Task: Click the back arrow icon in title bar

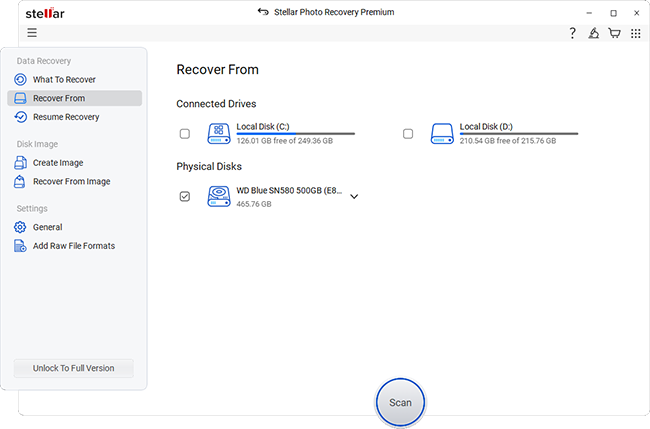Action: tap(263, 12)
